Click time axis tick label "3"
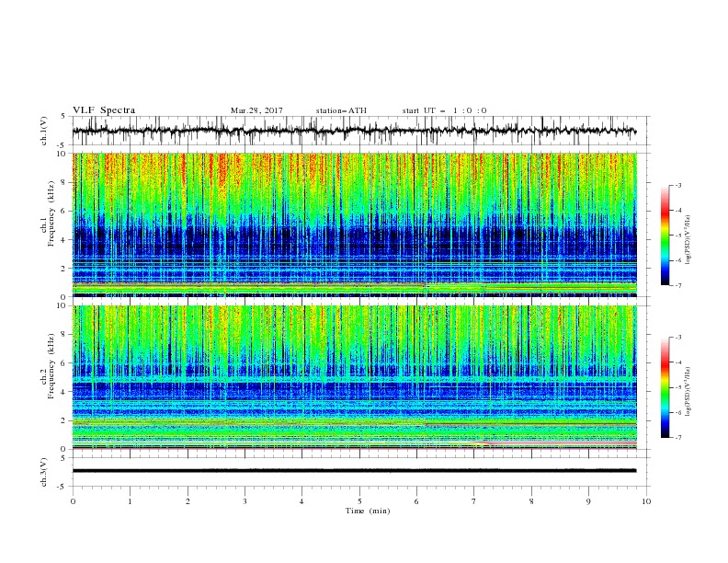Viewport: 728px width, 563px height. 245,501
